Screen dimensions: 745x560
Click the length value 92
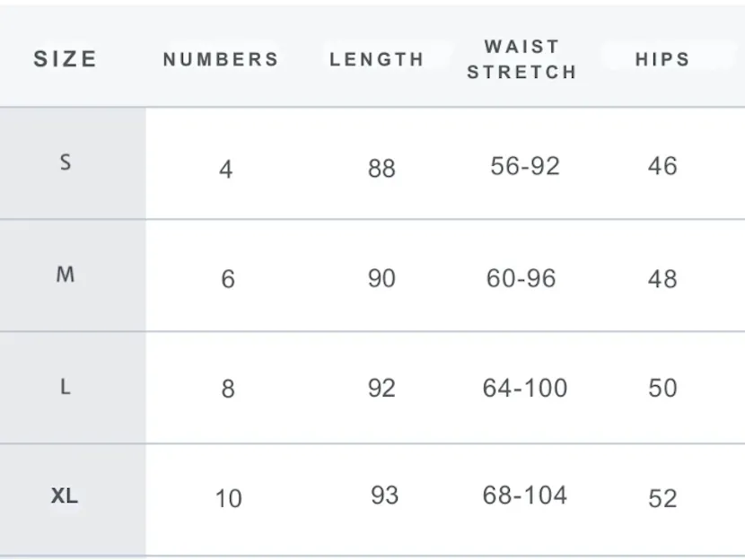point(381,389)
